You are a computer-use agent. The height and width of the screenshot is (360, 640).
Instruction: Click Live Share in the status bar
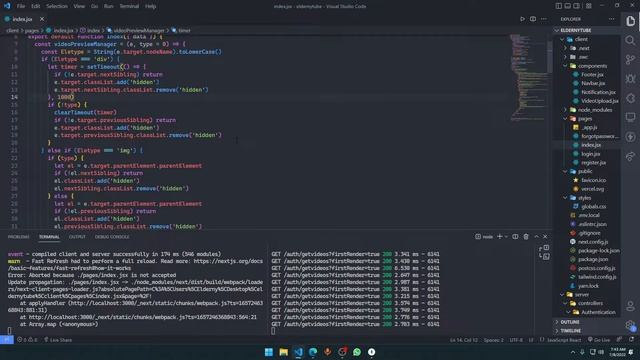[58, 340]
